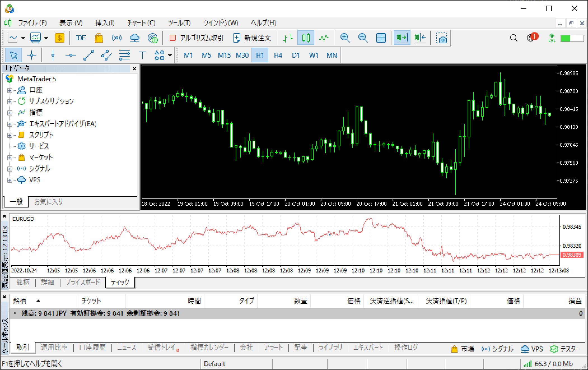The width and height of the screenshot is (588, 370).
Task: Select the crosshair tool
Action: 32,55
